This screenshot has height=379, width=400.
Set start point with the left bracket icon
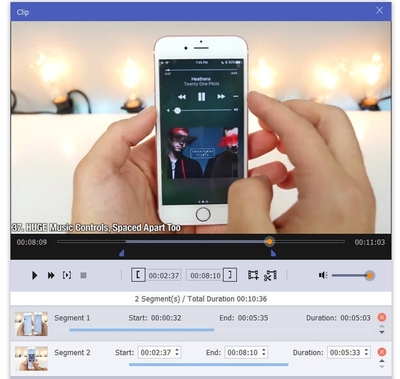pos(138,275)
